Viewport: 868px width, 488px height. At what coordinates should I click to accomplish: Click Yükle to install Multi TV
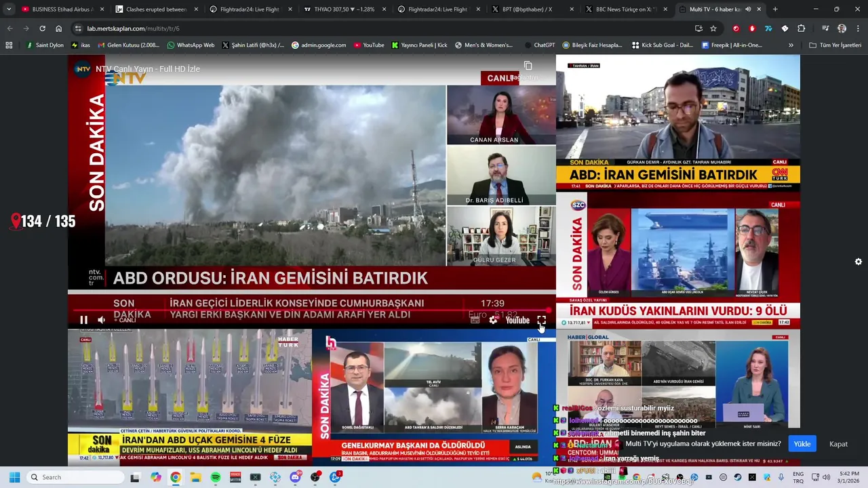[802, 444]
